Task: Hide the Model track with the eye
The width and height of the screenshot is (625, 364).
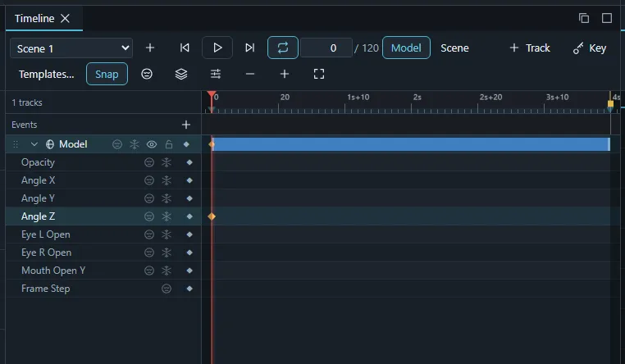Action: point(152,144)
